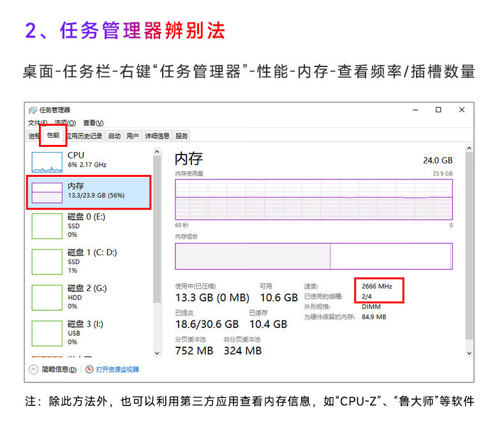Select 磁盘 2 (G:) graph thumbnail
Image resolution: width=504 pixels, height=429 pixels.
coord(47,297)
